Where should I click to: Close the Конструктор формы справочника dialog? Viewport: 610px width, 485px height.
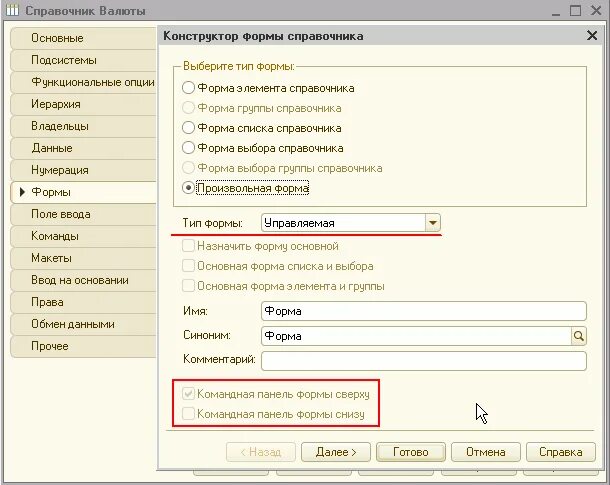592,36
